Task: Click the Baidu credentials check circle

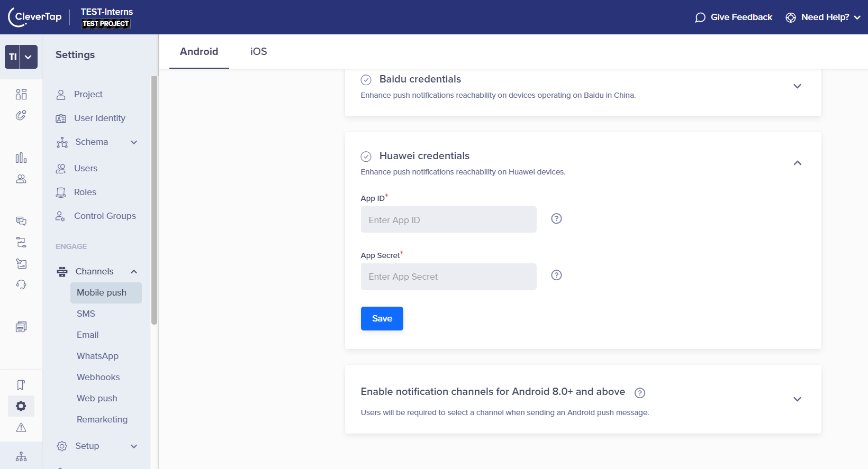Action: (x=366, y=80)
